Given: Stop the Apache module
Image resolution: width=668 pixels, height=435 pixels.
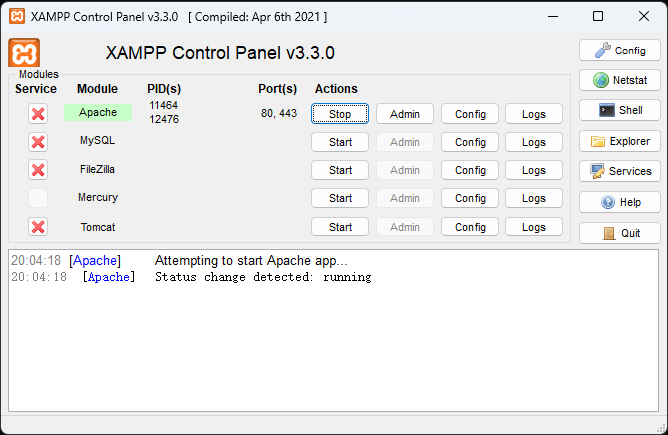Looking at the screenshot, I should point(340,114).
